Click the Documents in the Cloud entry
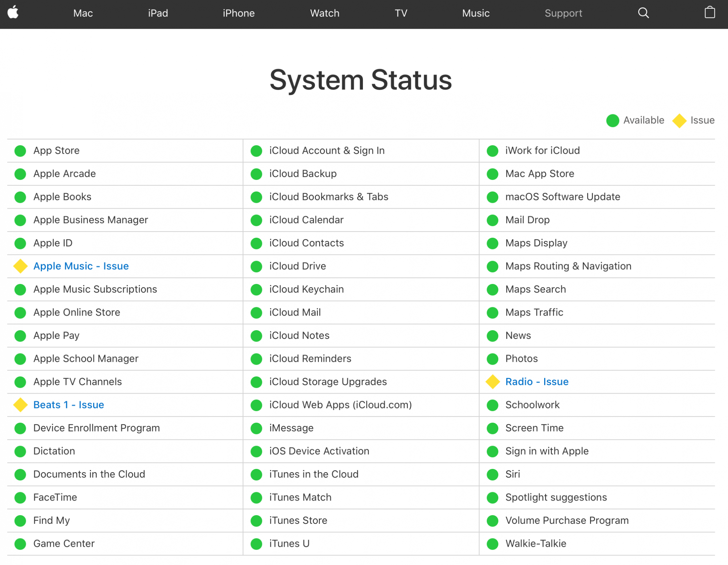The height and width of the screenshot is (565, 728). pos(89,474)
